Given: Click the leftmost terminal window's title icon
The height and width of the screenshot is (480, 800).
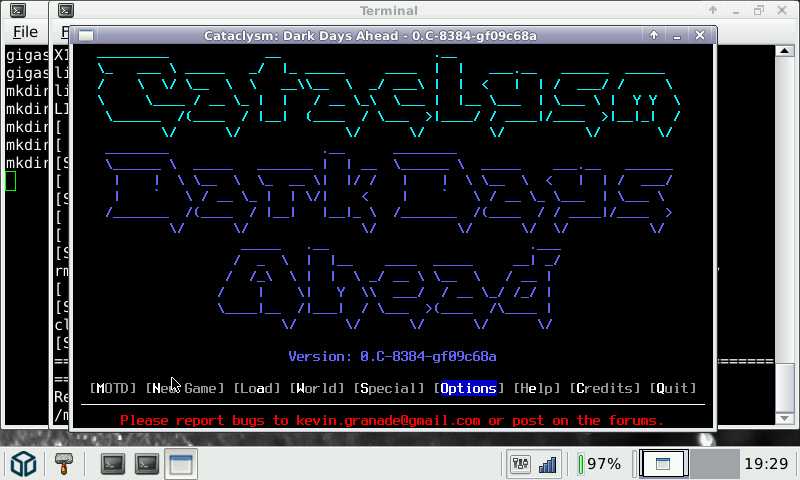Looking at the screenshot, I should coord(18,10).
